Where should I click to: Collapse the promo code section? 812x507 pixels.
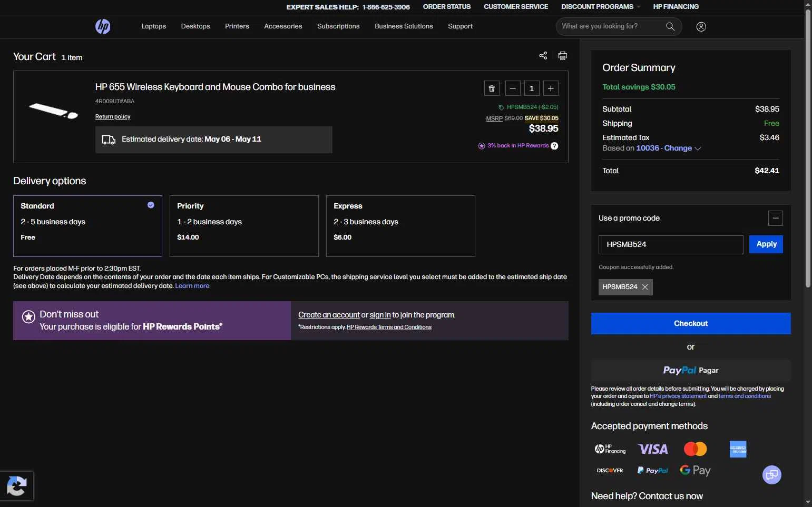pyautogui.click(x=776, y=218)
